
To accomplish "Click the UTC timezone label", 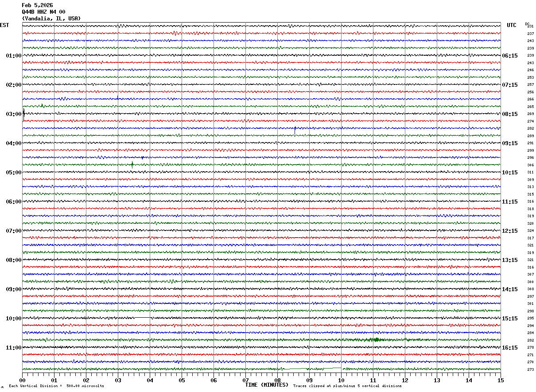I will point(511,25).
